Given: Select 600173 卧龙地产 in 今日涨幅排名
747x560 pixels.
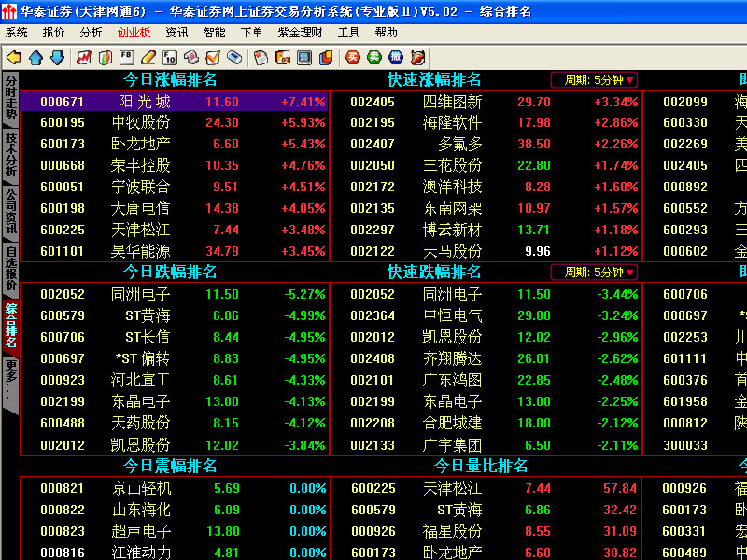Looking at the screenshot, I should click(175, 144).
